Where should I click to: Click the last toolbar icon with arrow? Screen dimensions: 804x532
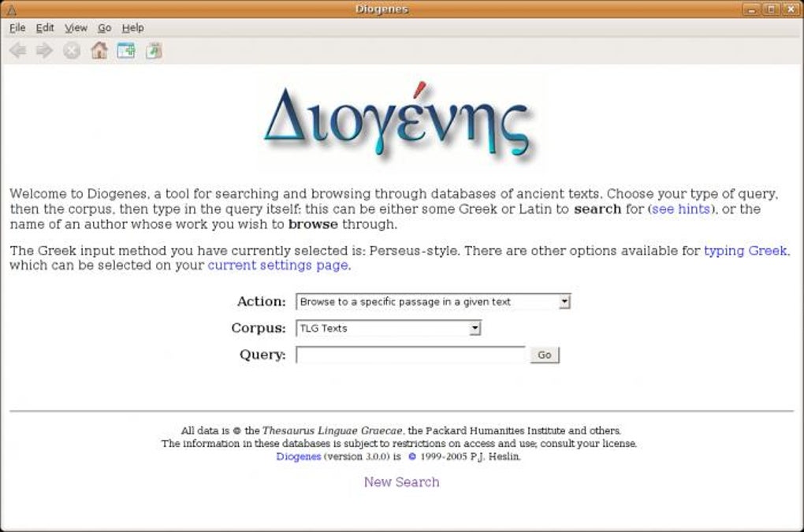point(154,50)
